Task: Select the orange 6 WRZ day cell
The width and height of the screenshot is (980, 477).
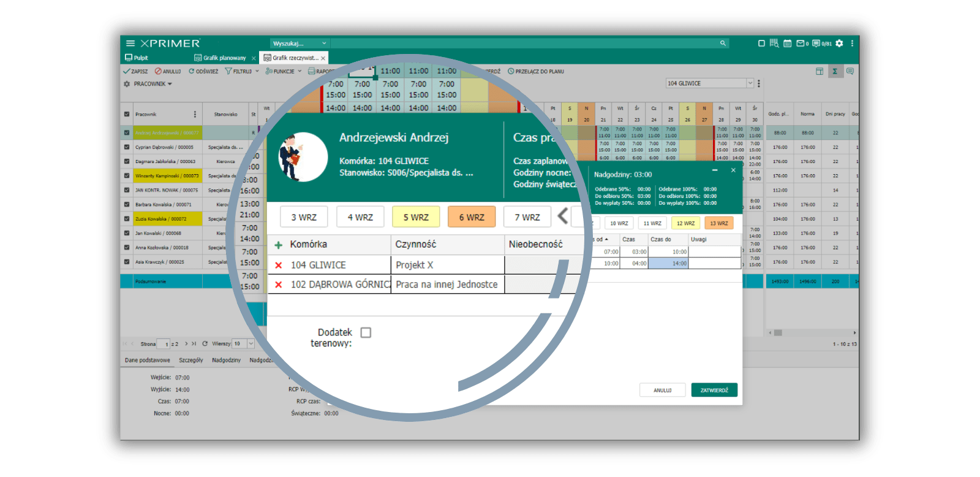Action: coord(472,217)
